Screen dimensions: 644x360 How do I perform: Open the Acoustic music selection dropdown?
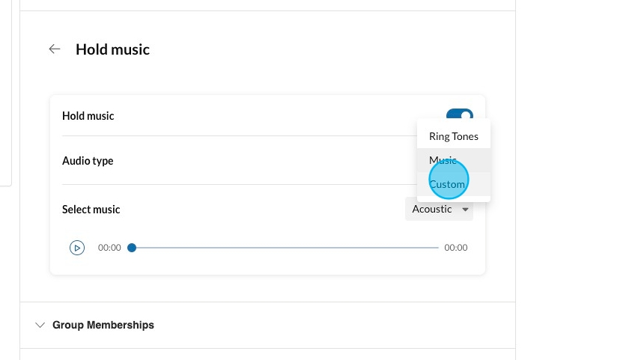click(439, 210)
